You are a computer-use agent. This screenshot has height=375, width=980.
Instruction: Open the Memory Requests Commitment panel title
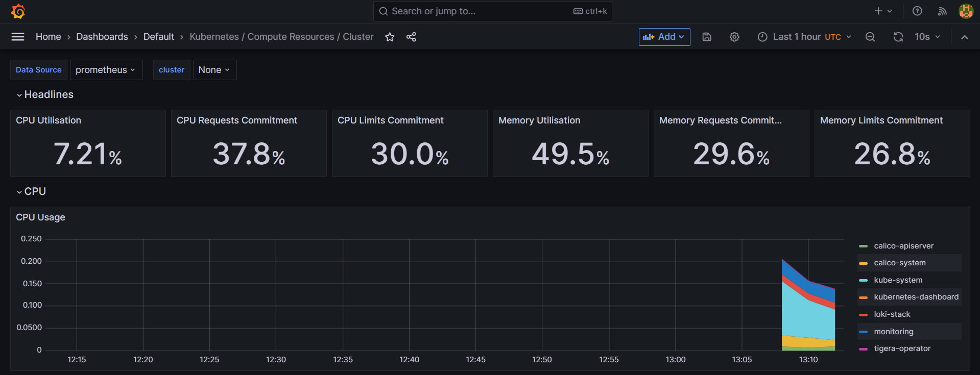720,120
